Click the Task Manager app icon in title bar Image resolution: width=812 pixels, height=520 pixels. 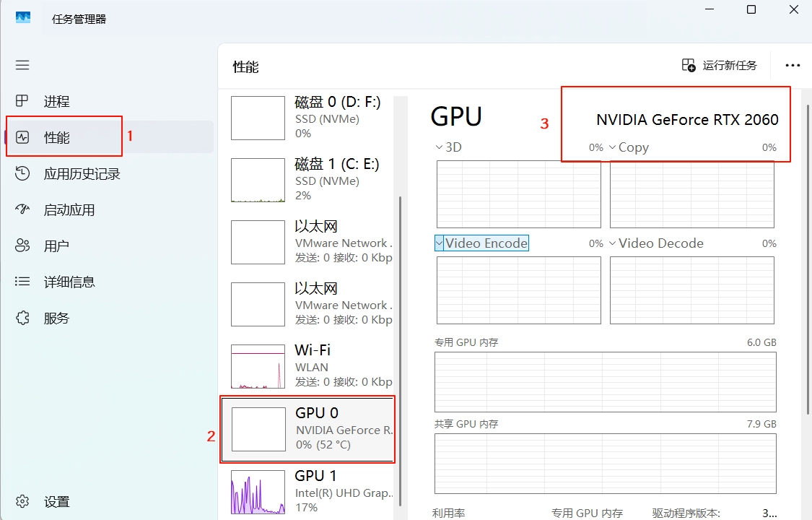pyautogui.click(x=23, y=19)
